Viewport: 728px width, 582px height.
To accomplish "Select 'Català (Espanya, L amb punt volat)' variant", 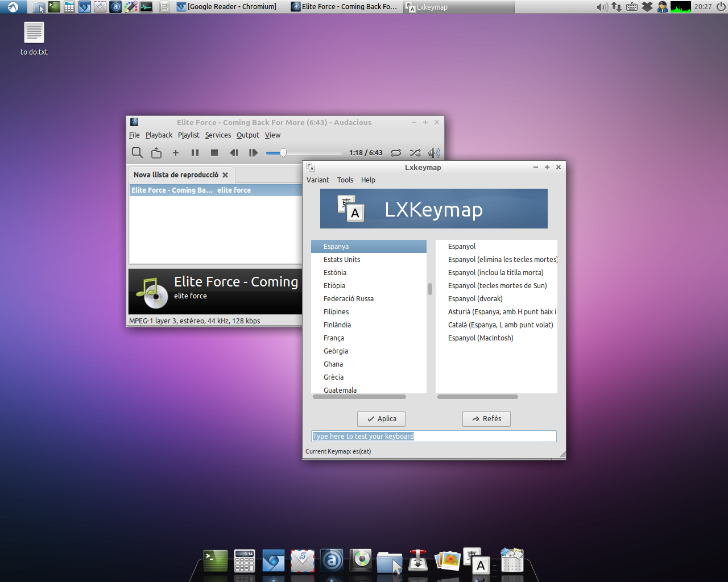I will 497,325.
